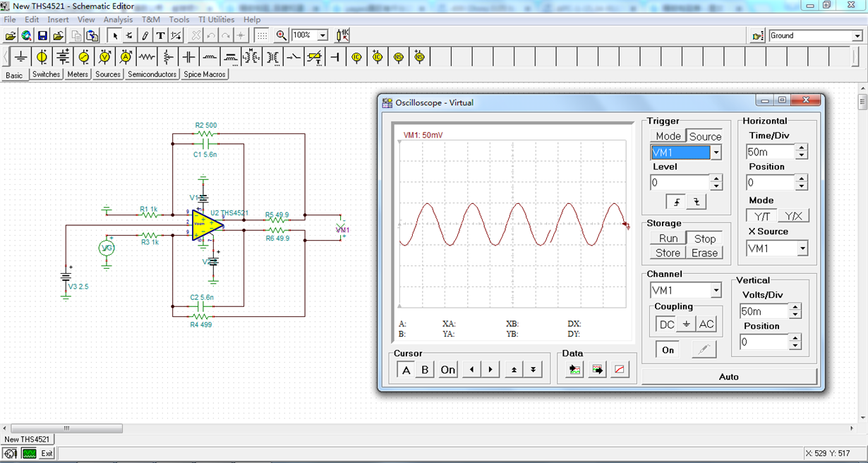Expand the X Source dropdown
Viewport: 868px width, 463px height.
802,248
